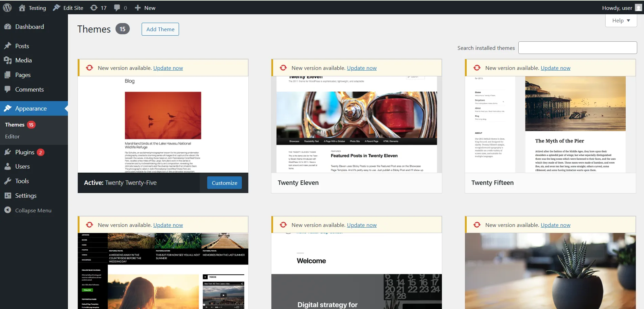Click Update now above the dark magazine theme
644x309 pixels.
[x=168, y=225]
